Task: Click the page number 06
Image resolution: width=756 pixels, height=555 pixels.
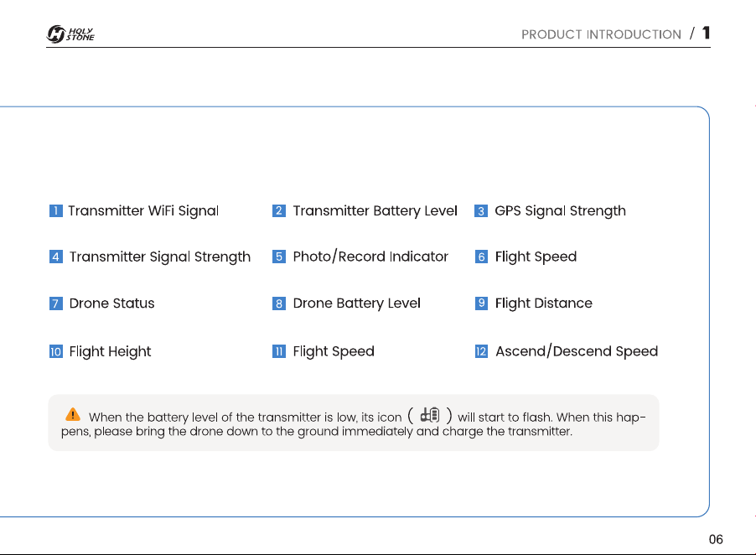Action: (x=716, y=539)
